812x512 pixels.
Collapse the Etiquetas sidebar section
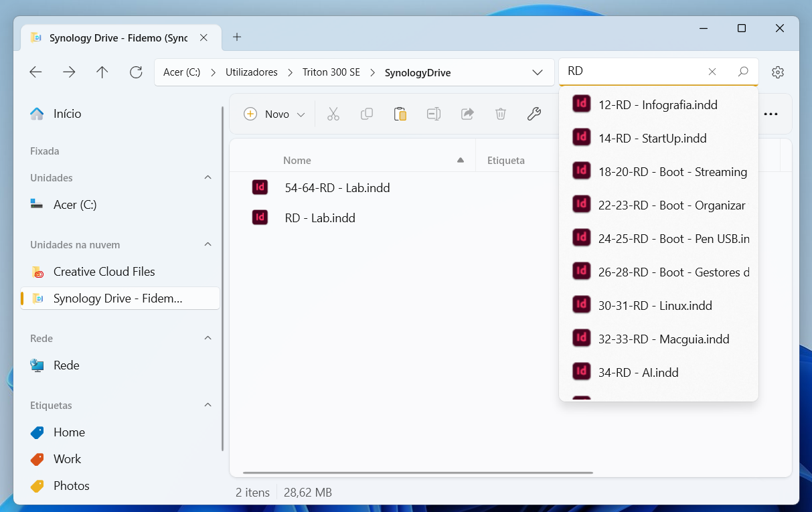tap(208, 405)
